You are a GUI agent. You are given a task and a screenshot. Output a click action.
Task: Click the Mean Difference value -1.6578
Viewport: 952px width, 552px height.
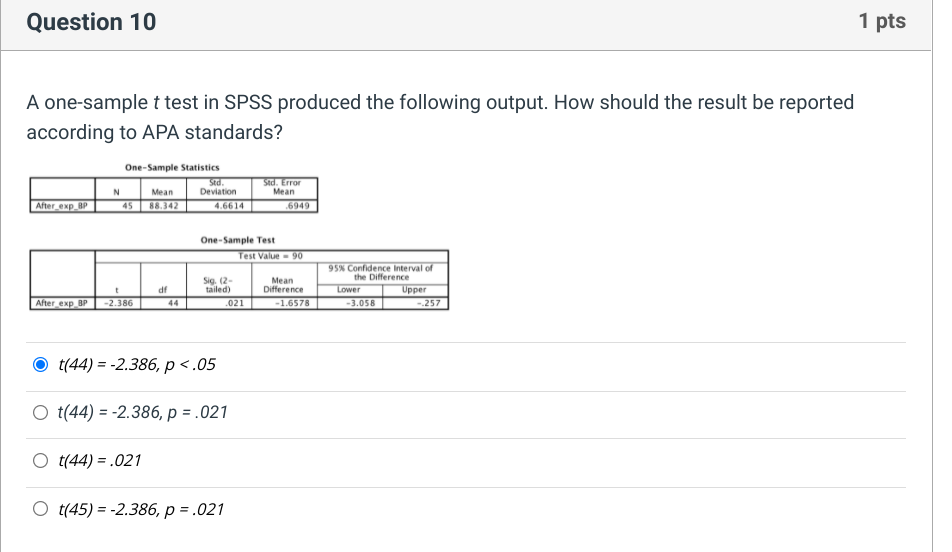pyautogui.click(x=285, y=303)
